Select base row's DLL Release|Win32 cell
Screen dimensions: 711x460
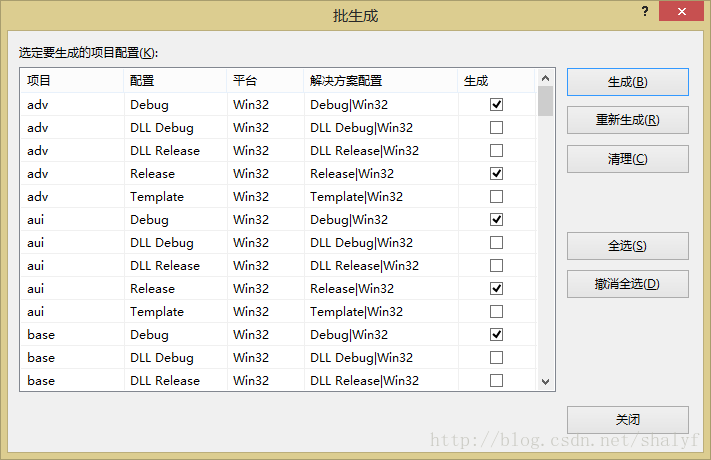[381, 381]
